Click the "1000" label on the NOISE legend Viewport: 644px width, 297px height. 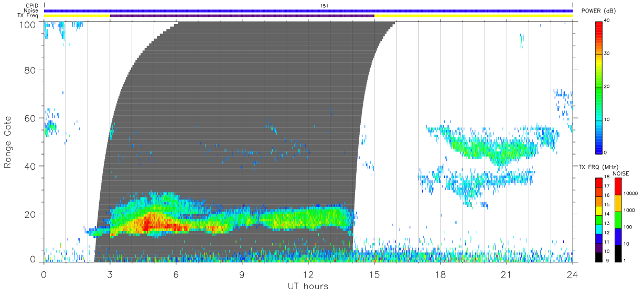coord(628,210)
